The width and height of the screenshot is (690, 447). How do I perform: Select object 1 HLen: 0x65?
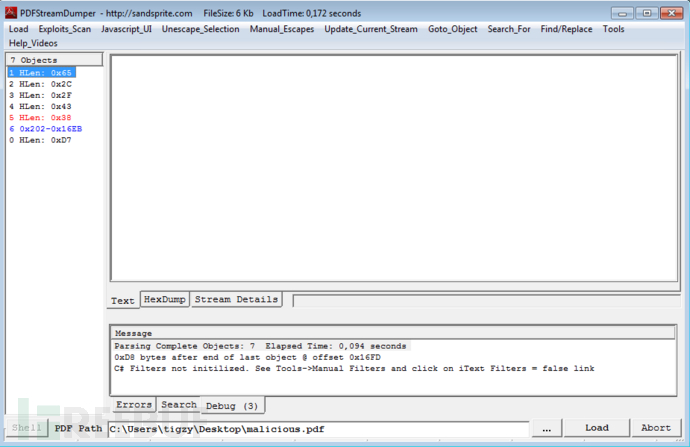[41, 73]
